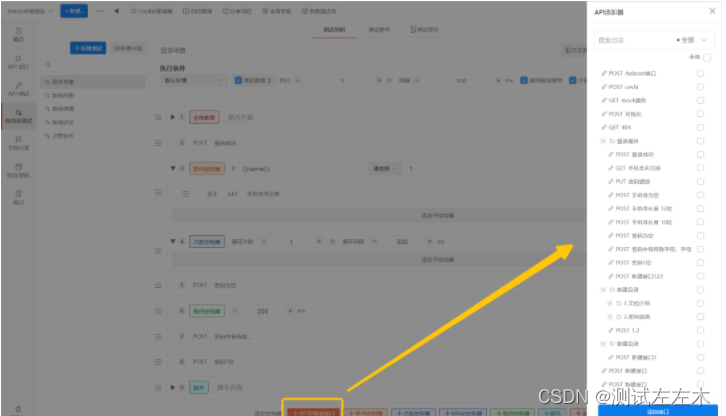
Task: Click the drag handle of step 2 POST row
Action: click(158, 143)
